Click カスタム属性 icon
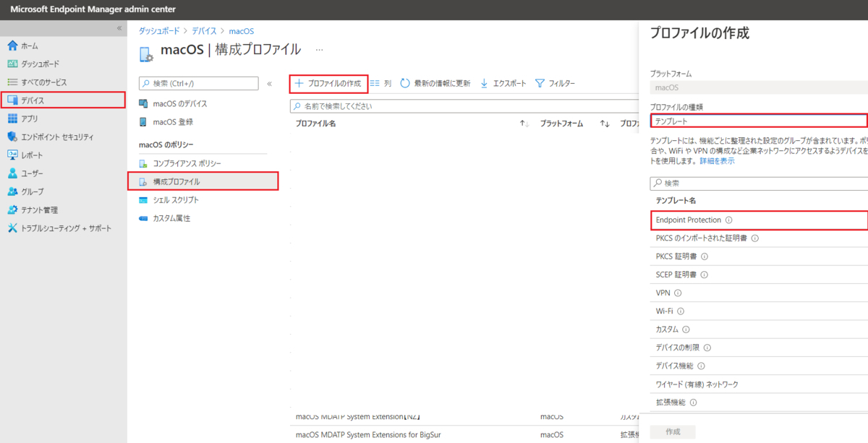This screenshot has height=443, width=868. (x=143, y=218)
